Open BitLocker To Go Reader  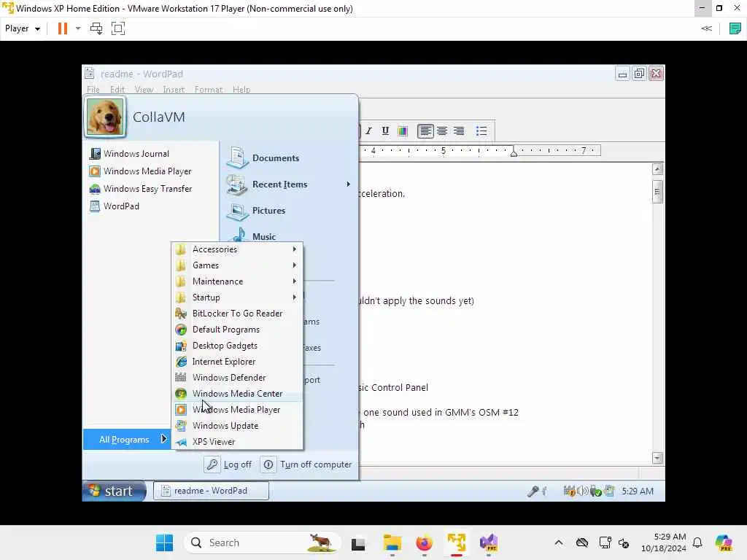[x=237, y=314]
